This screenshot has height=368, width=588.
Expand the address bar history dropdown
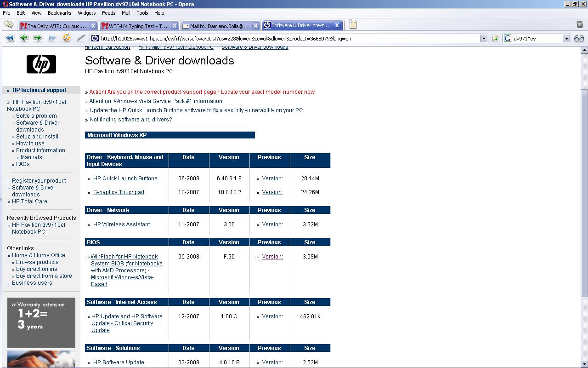click(484, 39)
